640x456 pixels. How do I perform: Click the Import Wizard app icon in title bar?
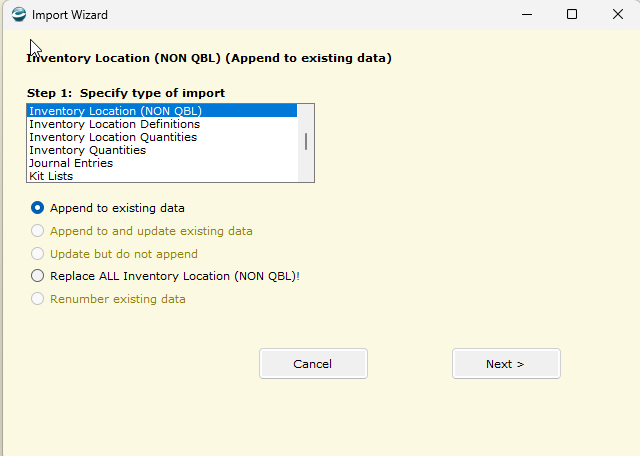click(x=19, y=15)
